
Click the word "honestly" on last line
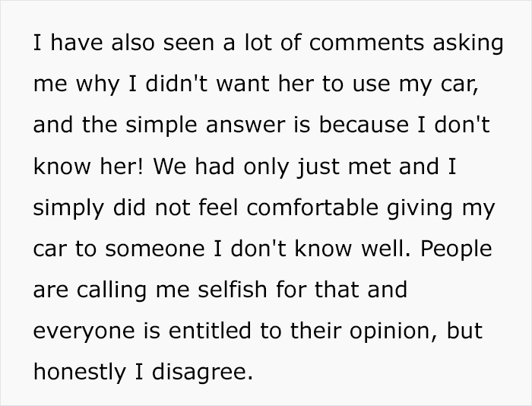click(76, 372)
